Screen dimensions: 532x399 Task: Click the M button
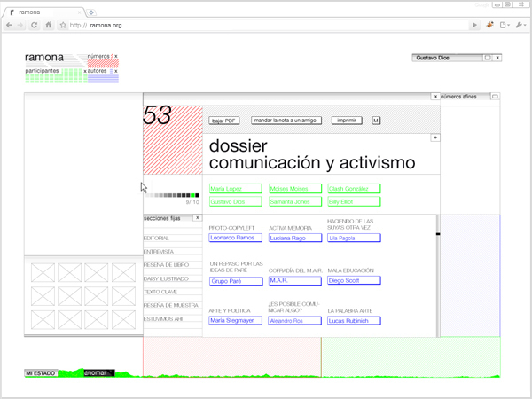pos(376,121)
